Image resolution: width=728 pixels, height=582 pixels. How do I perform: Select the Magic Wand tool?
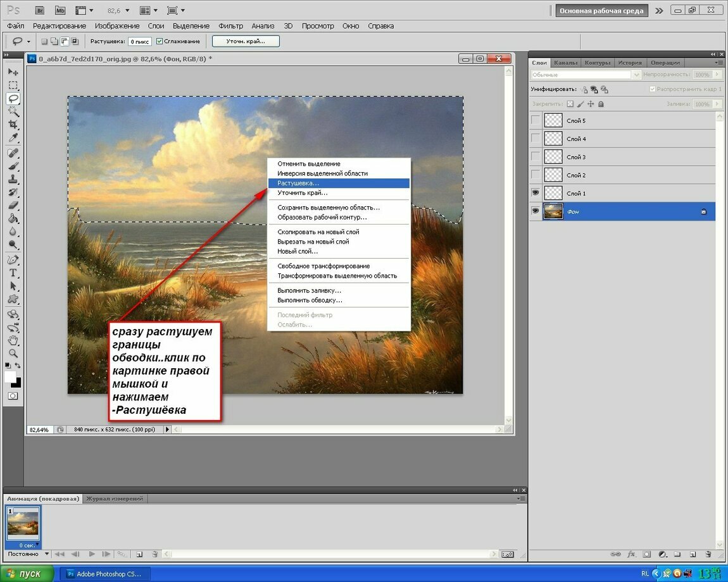[x=13, y=111]
